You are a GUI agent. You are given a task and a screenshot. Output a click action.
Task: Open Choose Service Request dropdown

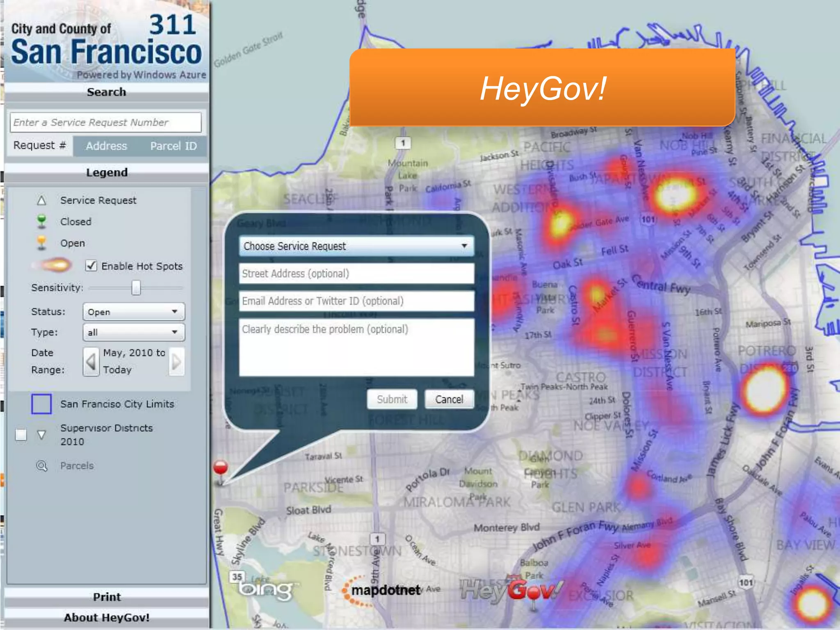click(356, 246)
